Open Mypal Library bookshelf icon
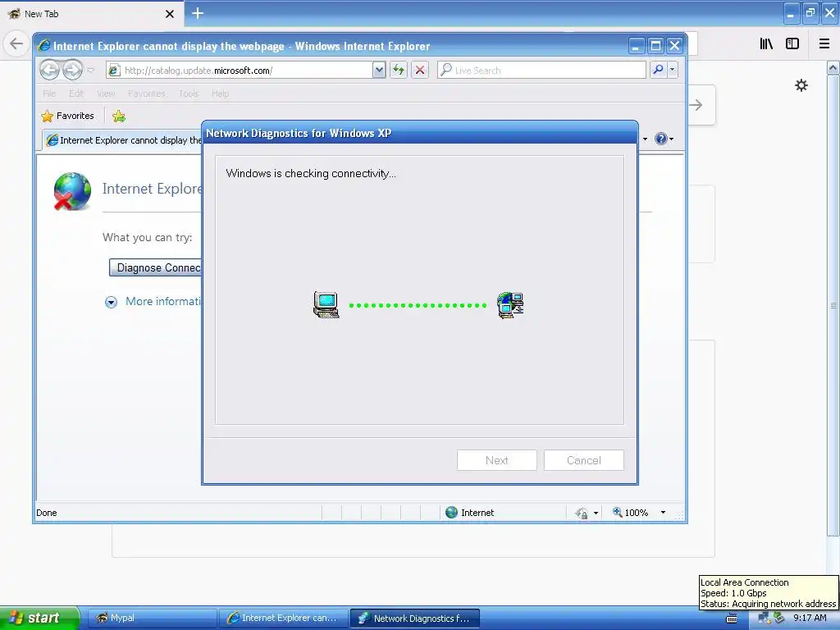The width and height of the screenshot is (840, 630). click(767, 43)
